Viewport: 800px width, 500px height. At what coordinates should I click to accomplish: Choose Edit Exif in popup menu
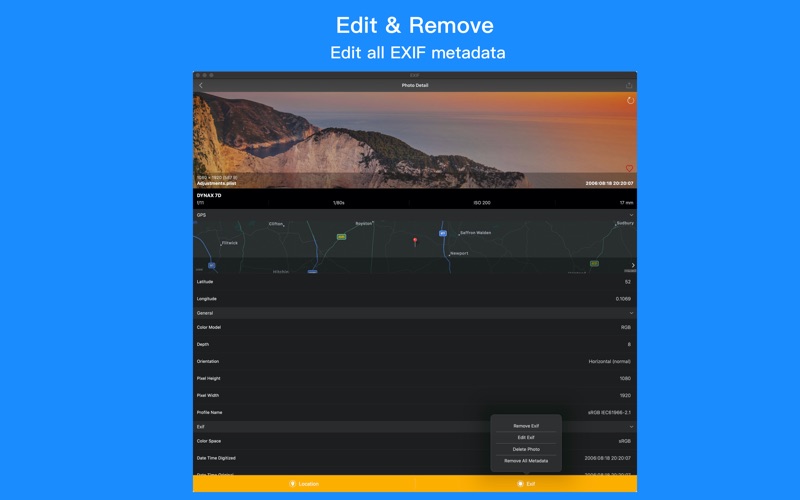pyautogui.click(x=526, y=438)
